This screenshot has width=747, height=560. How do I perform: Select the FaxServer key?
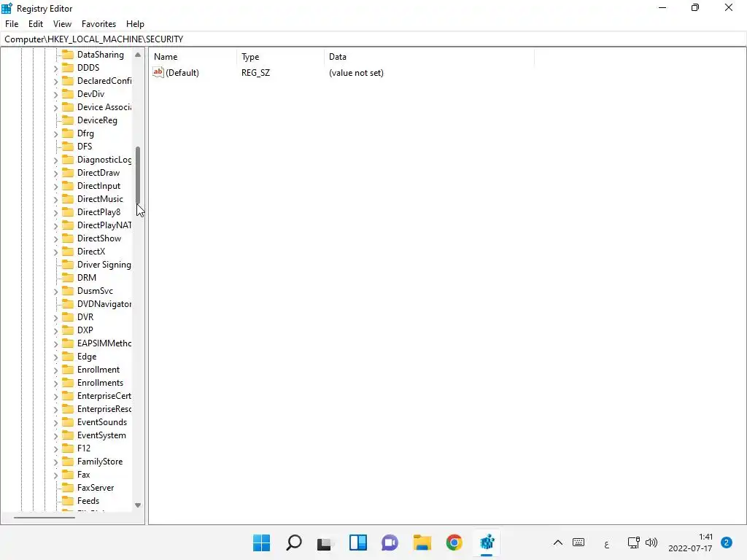[96, 488]
